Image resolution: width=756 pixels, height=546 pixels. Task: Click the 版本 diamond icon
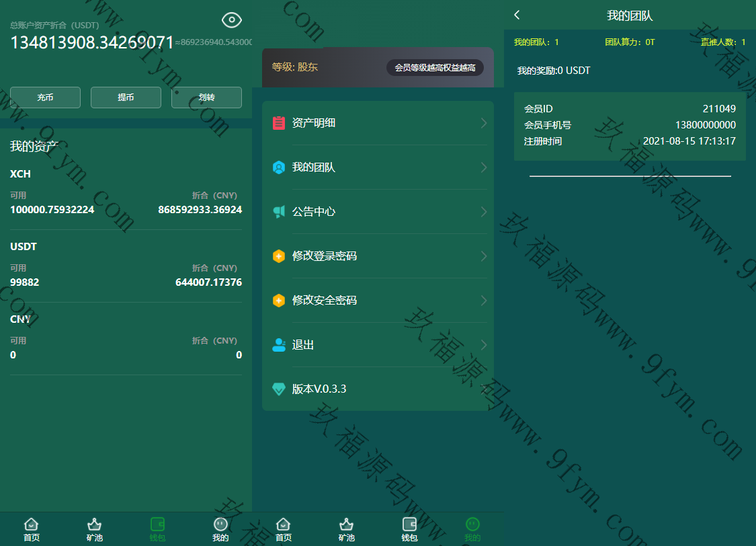pos(279,389)
